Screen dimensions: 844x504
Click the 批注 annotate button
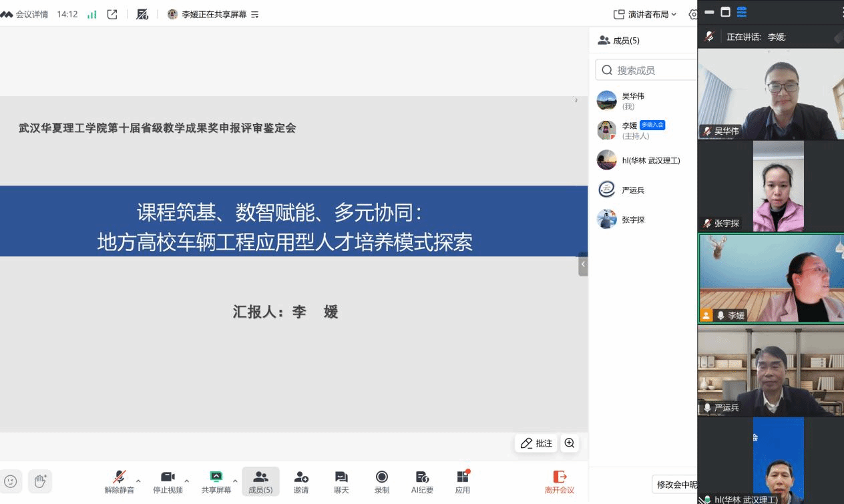[x=536, y=443]
